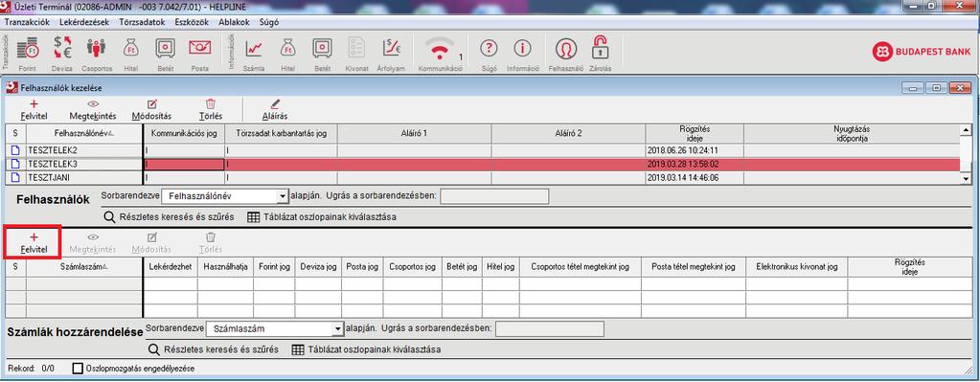Image resolution: width=980 pixels, height=382 pixels.
Task: Click Posta tétel megtekint jog header
Action: pos(694,267)
